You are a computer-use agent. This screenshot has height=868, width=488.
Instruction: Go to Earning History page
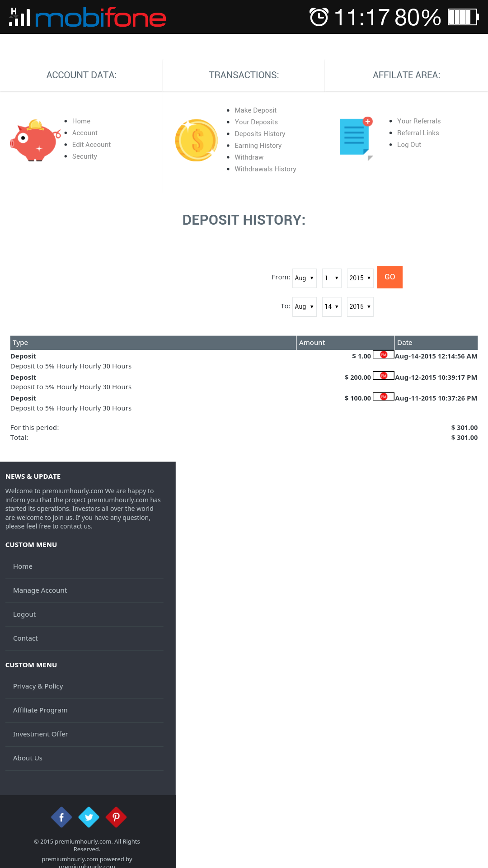(258, 146)
